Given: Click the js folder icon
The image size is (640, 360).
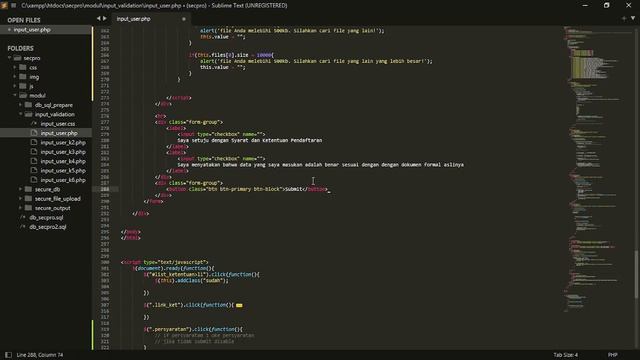Looking at the screenshot, I should tap(23, 86).
